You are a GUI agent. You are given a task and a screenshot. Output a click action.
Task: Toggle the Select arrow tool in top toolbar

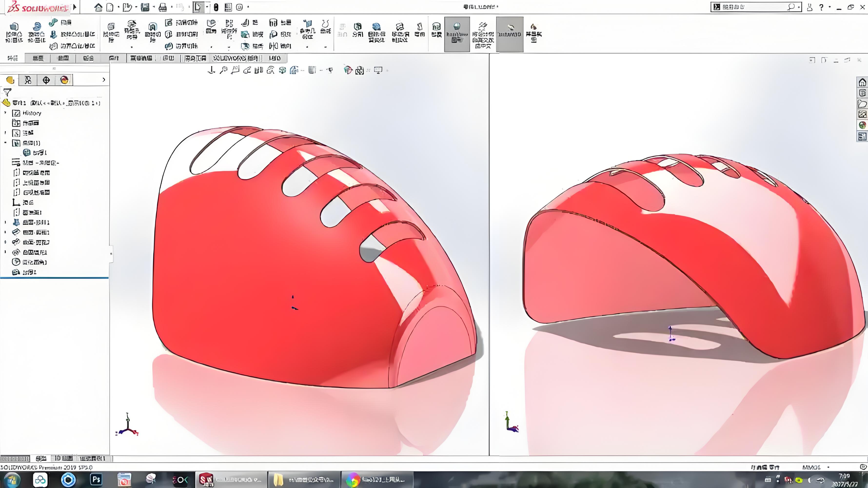(198, 7)
